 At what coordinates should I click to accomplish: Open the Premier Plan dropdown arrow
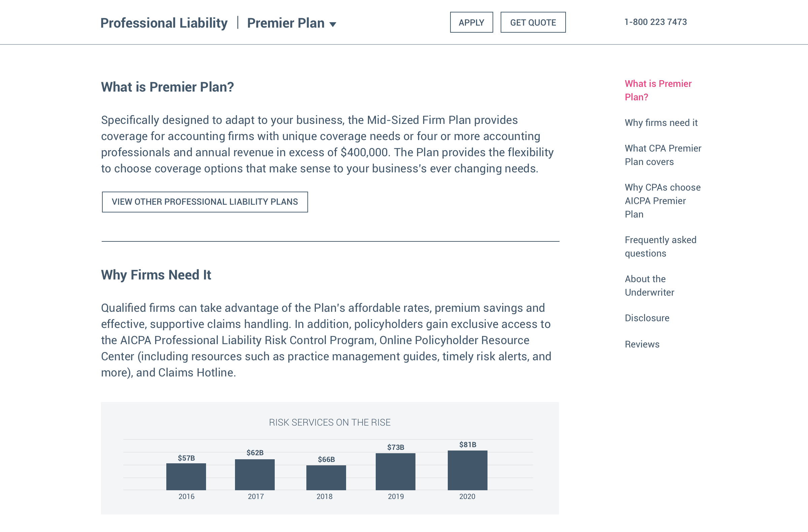pyautogui.click(x=333, y=24)
